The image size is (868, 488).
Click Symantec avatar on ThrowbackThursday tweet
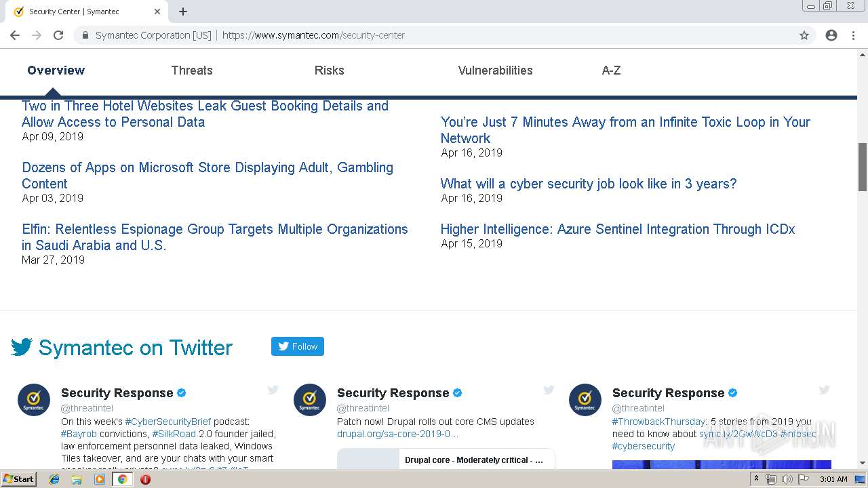click(x=585, y=400)
